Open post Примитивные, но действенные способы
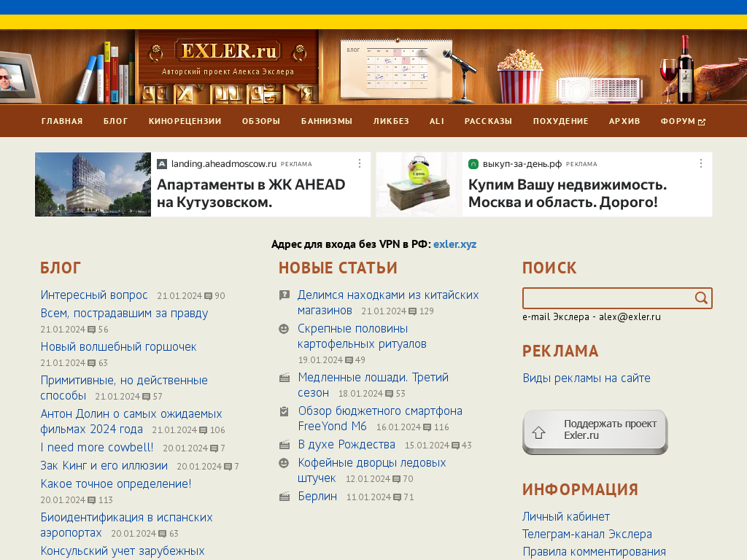 click(124, 388)
